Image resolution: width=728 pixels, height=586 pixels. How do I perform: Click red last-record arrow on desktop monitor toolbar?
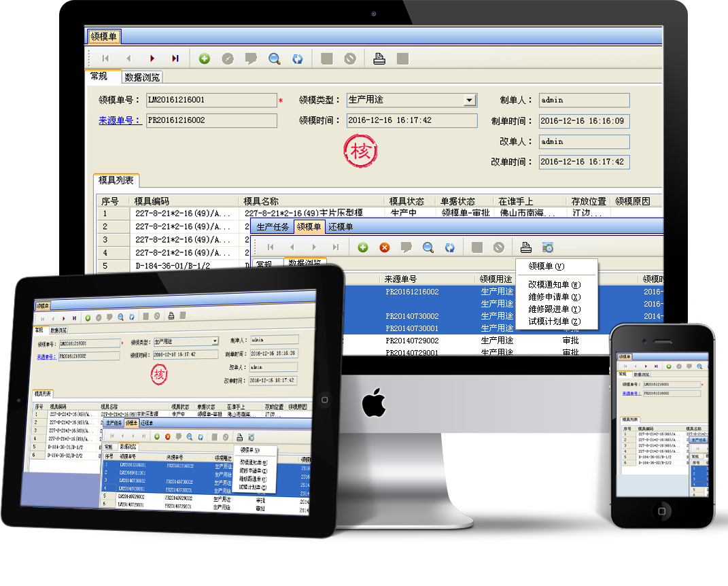pos(175,59)
